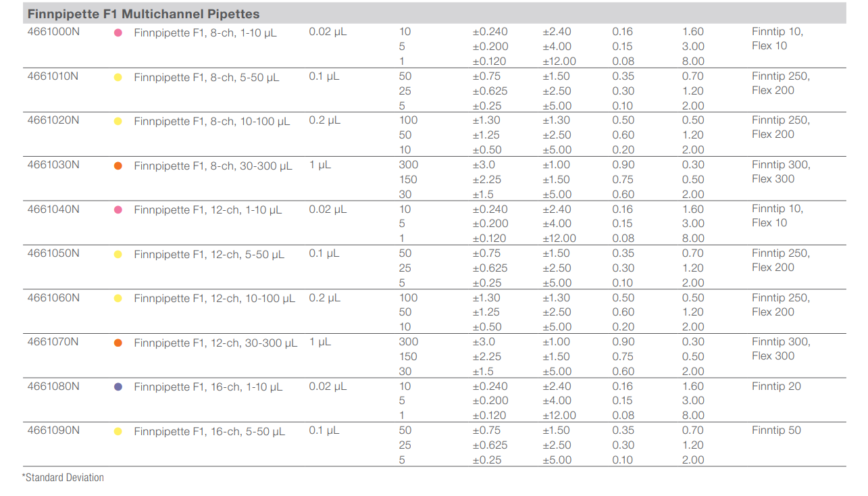Select catalog number 4661000N
Screen dimensions: 868x496
(x=53, y=32)
